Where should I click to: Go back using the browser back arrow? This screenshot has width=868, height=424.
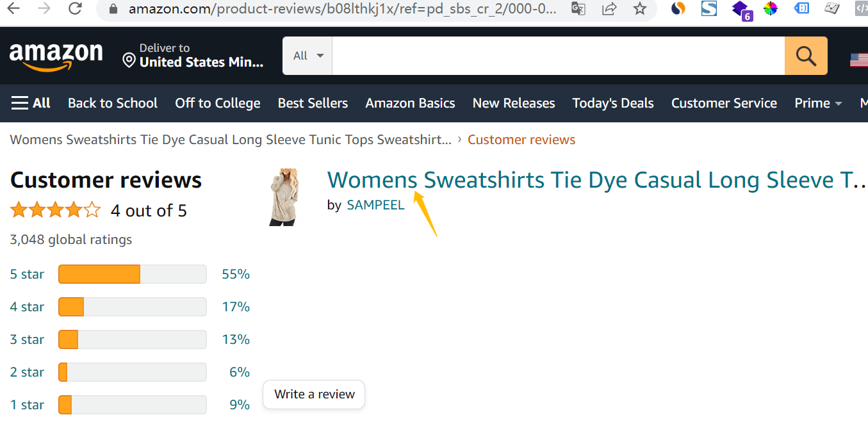[13, 8]
